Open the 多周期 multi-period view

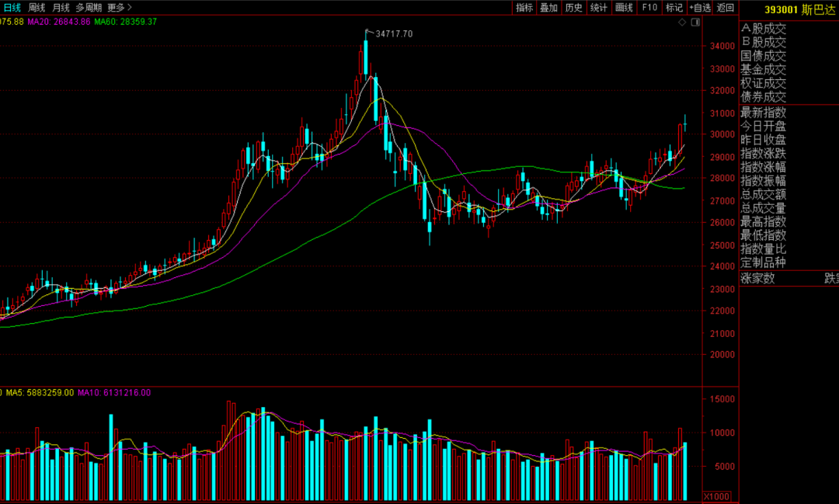point(89,8)
